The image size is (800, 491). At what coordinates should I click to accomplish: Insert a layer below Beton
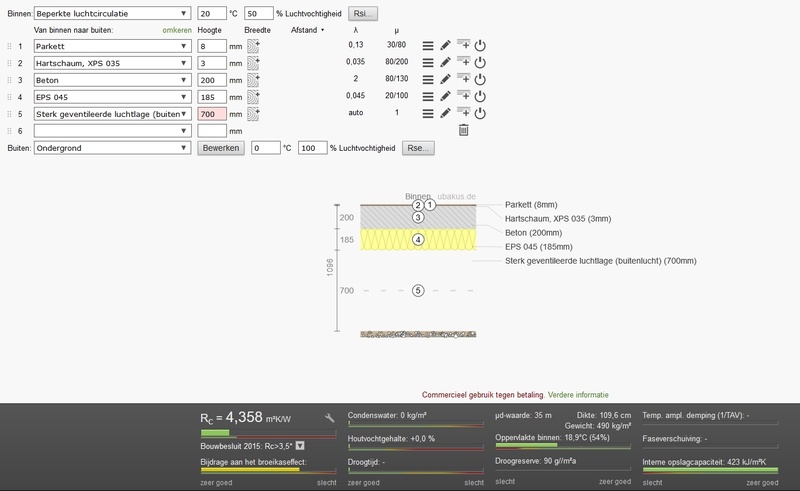(x=463, y=78)
